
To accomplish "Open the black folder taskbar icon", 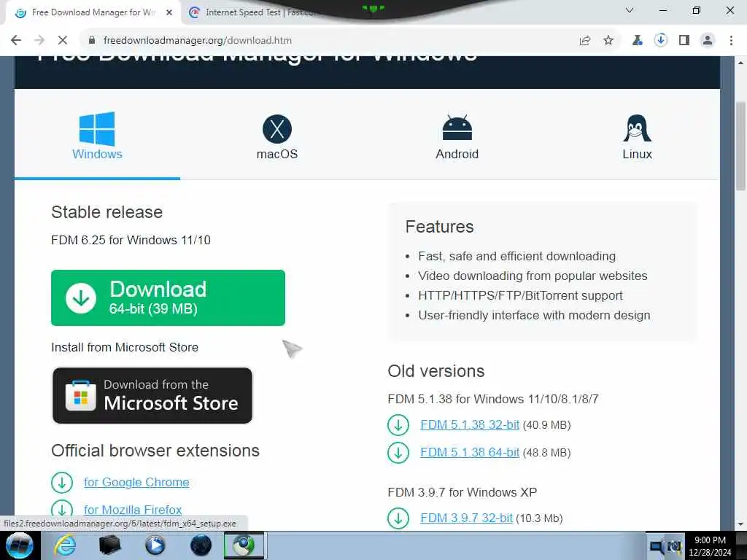I will (110, 545).
